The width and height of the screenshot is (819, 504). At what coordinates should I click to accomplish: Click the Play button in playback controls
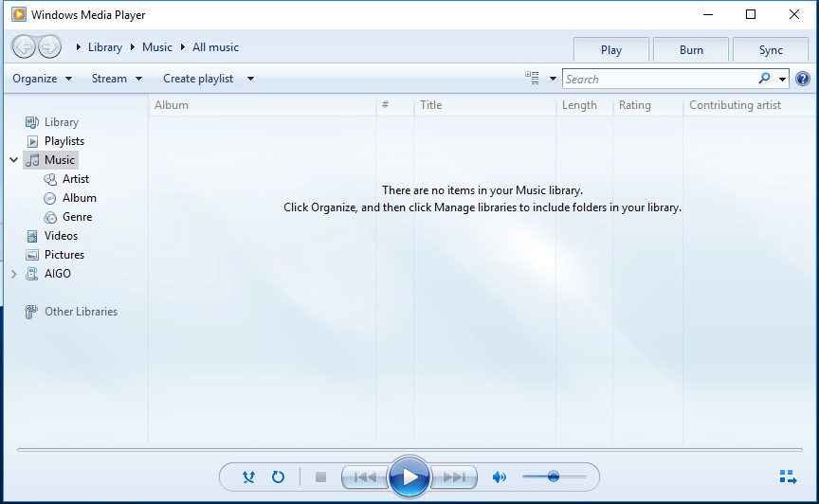point(409,477)
